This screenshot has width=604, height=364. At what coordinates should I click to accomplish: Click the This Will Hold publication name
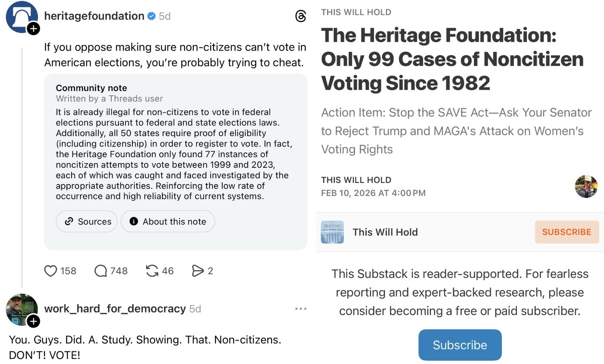pos(385,232)
